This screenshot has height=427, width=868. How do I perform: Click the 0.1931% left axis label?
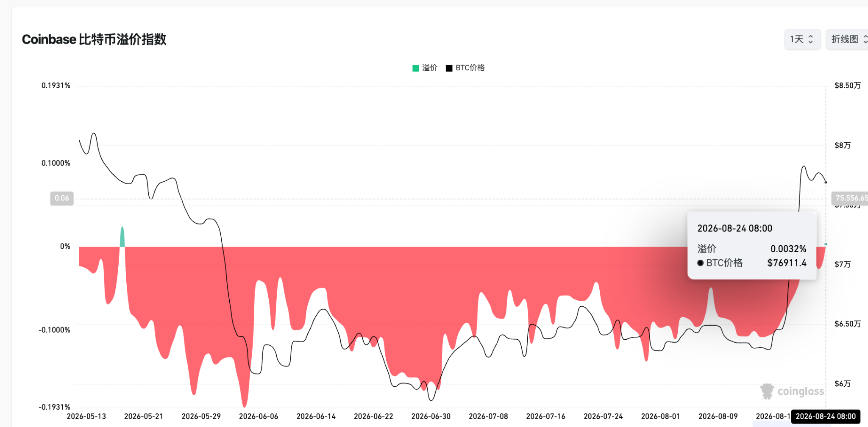coord(56,86)
